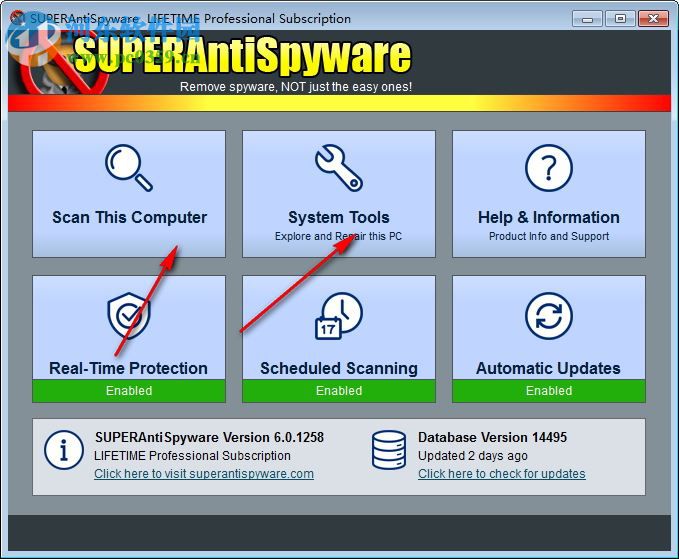
Task: Open Real-Time Protection settings label
Action: pyautogui.click(x=129, y=368)
